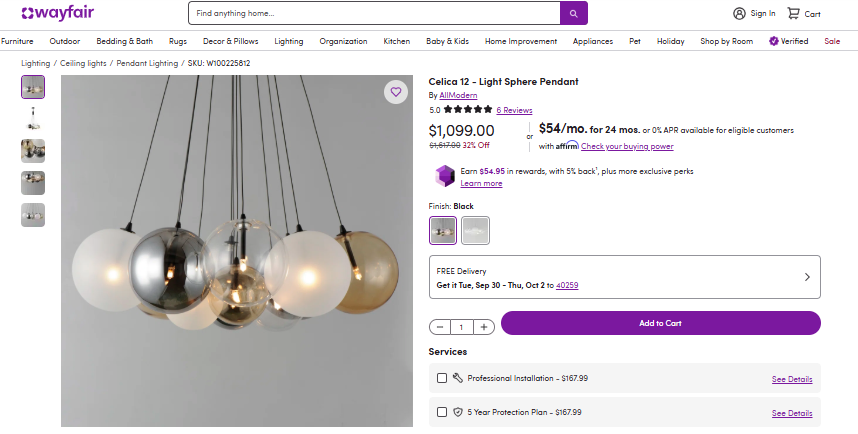This screenshot has height=434, width=858.
Task: Open the Lighting menu category
Action: [x=289, y=41]
